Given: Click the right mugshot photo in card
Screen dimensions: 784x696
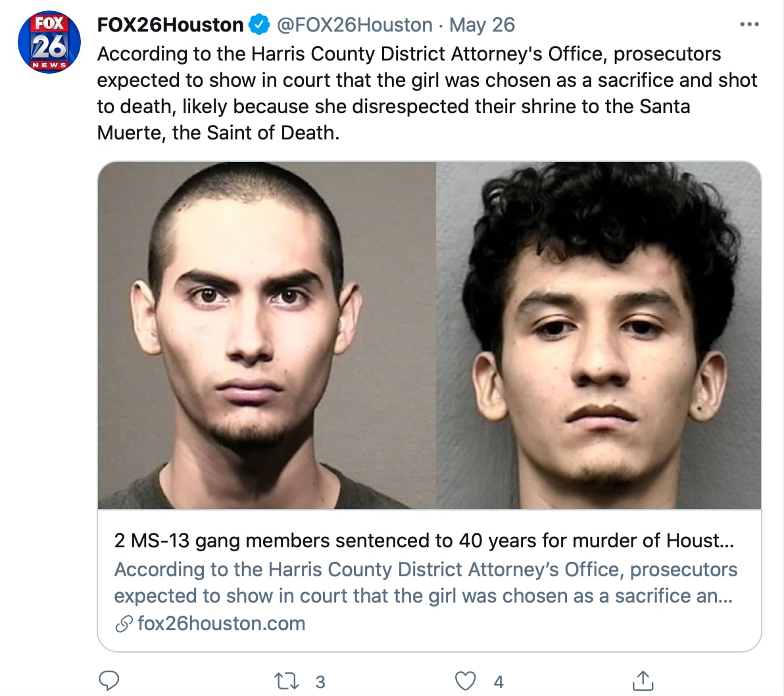Looking at the screenshot, I should point(599,335).
